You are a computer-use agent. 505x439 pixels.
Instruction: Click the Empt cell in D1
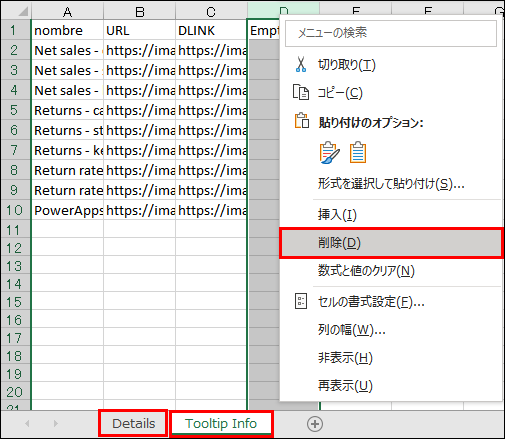[x=264, y=30]
